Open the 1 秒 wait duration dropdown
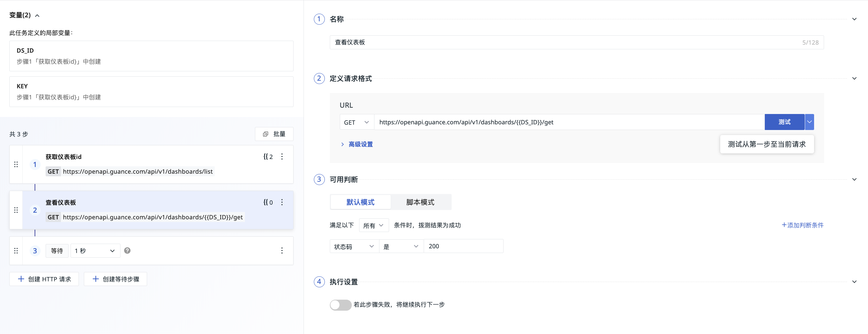The height and width of the screenshot is (334, 868). click(95, 251)
